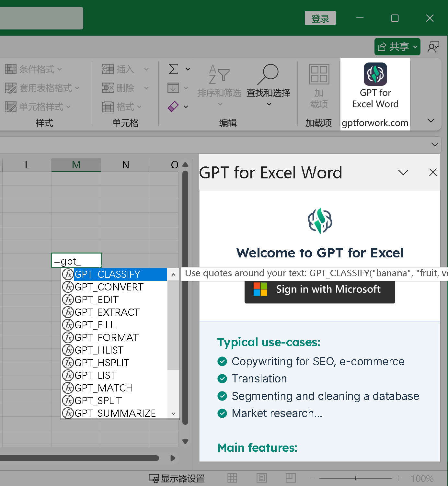Select GPT_HLIST function
Viewport: 448px width, 486px height.
click(114, 350)
